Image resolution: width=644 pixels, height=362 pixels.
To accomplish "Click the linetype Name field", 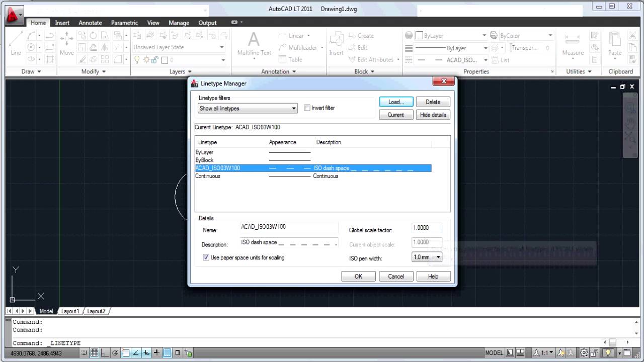I will click(x=289, y=228).
